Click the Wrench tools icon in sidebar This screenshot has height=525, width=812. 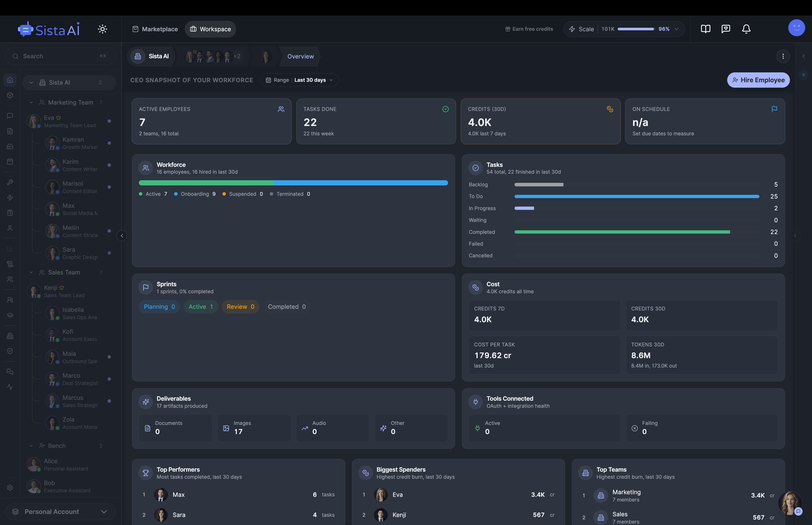[10, 182]
